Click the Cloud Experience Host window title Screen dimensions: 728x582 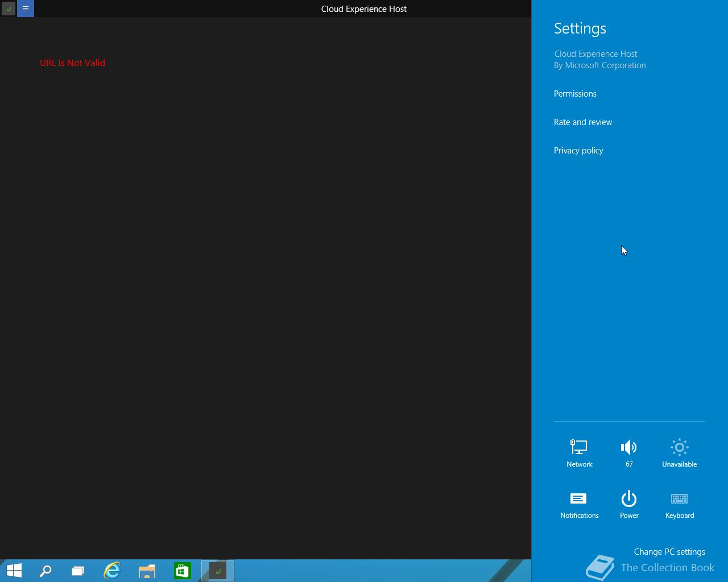[364, 9]
